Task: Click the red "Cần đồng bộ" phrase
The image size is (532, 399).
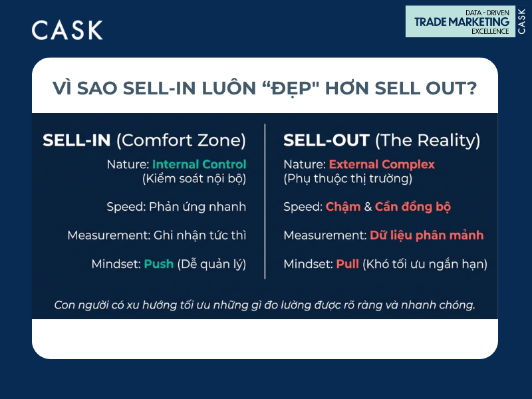Action: pyautogui.click(x=413, y=207)
